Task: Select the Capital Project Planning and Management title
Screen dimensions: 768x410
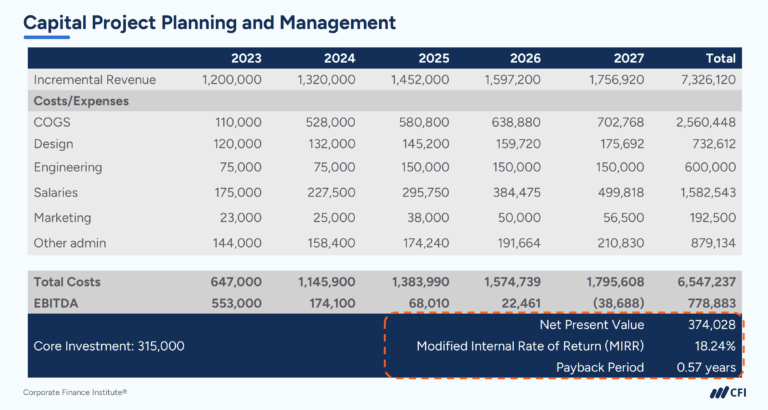Action: [209, 23]
